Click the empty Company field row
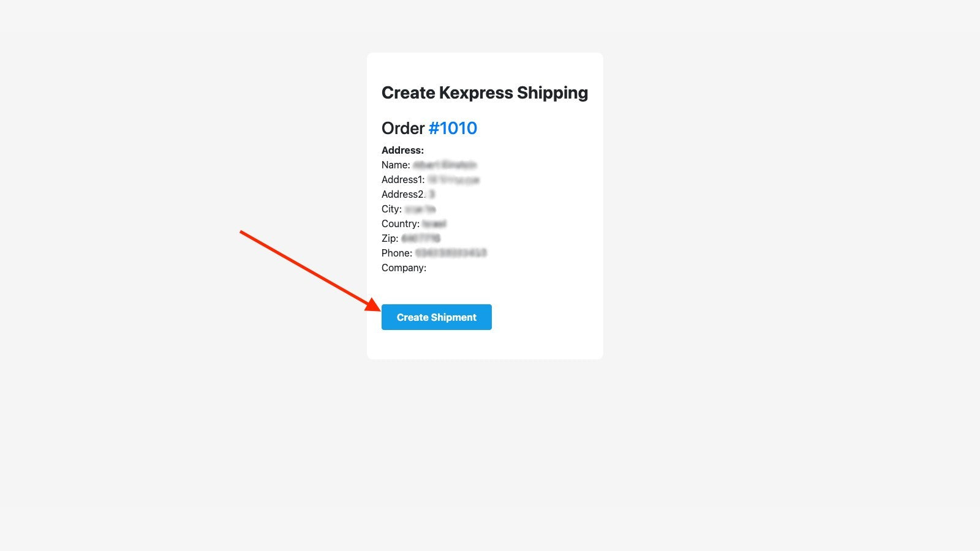The image size is (980, 551). (403, 268)
